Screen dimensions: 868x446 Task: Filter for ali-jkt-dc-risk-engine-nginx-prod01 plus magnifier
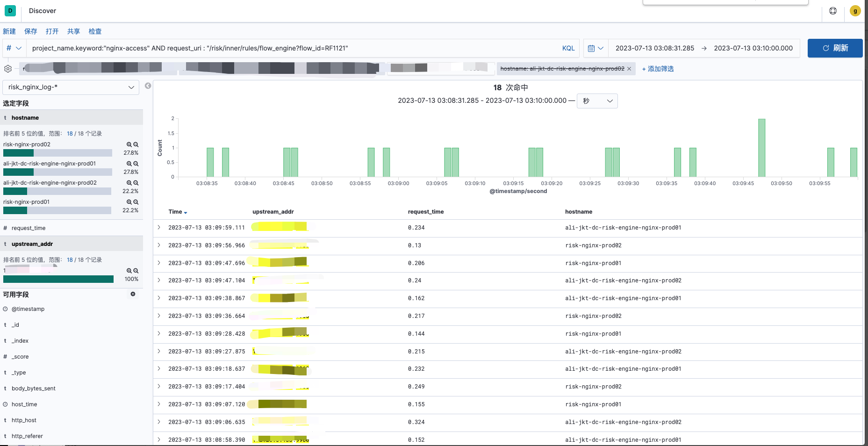(x=129, y=164)
